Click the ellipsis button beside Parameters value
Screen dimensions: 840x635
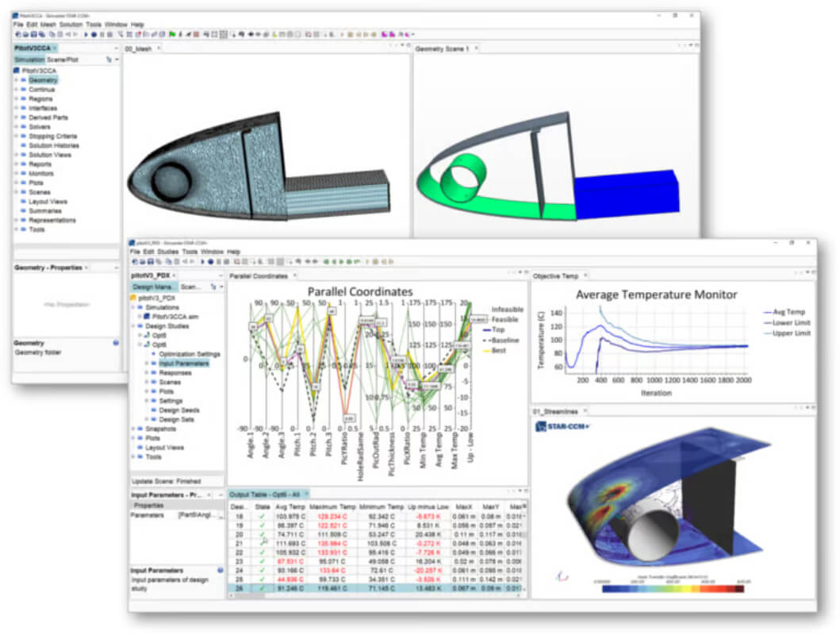pyautogui.click(x=221, y=515)
